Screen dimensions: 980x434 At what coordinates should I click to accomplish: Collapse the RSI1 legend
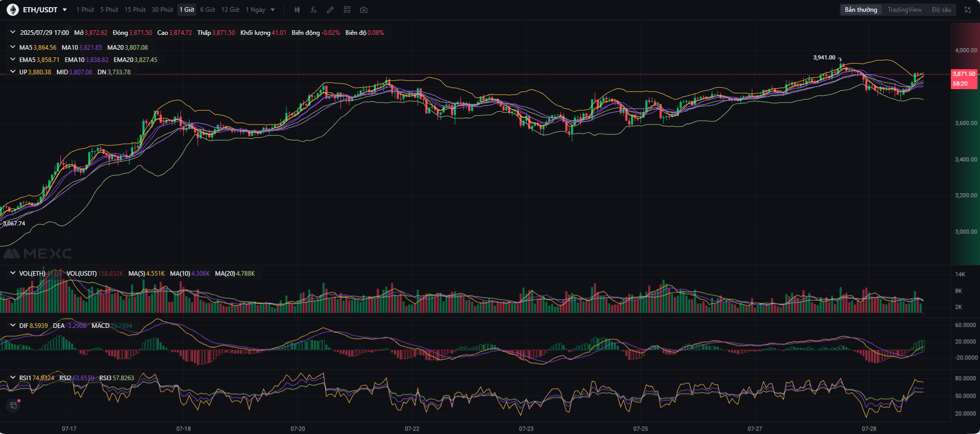point(13,378)
